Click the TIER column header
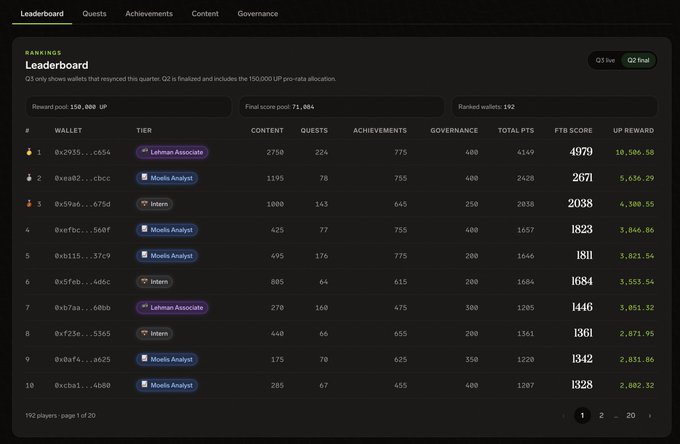The height and width of the screenshot is (444, 680). [144, 131]
